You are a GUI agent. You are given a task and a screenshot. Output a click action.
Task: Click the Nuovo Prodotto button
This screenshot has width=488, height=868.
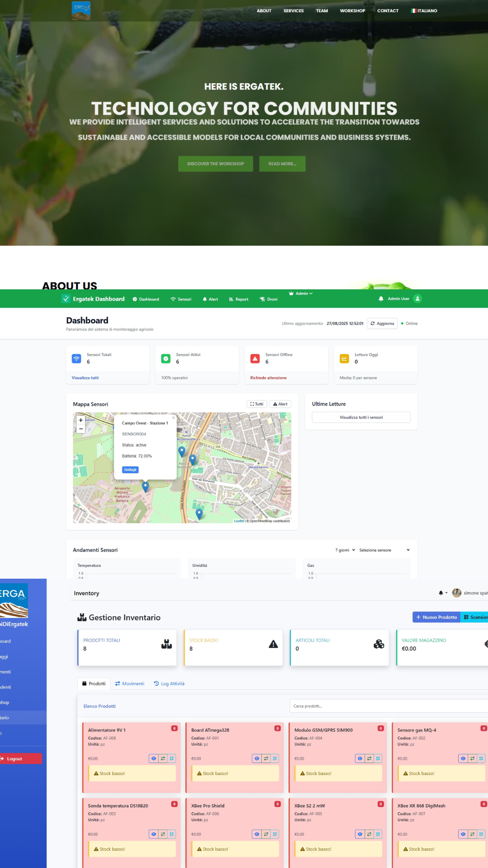coord(436,617)
